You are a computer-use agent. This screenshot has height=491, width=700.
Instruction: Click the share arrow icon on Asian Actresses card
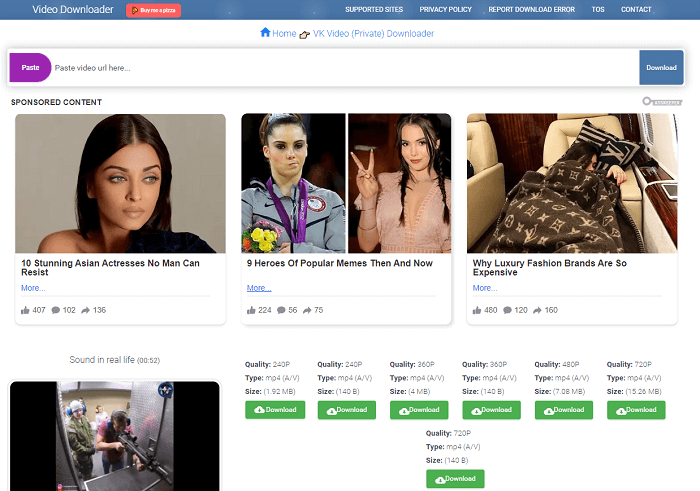(86, 310)
